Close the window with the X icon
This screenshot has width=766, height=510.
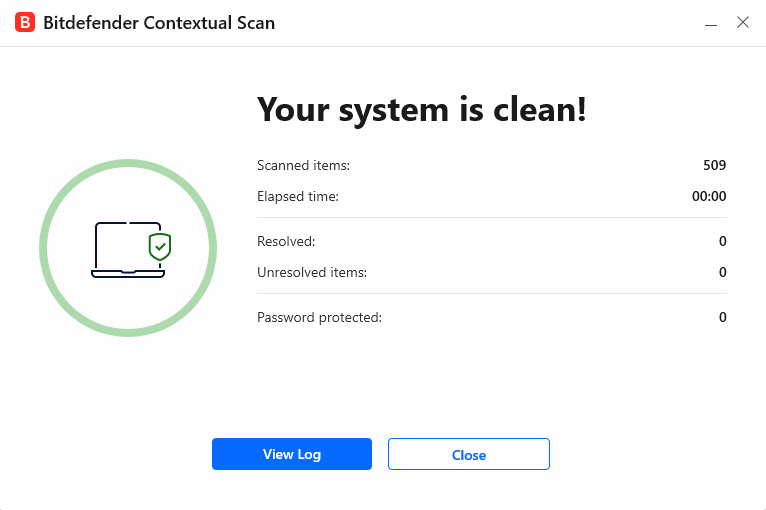743,22
